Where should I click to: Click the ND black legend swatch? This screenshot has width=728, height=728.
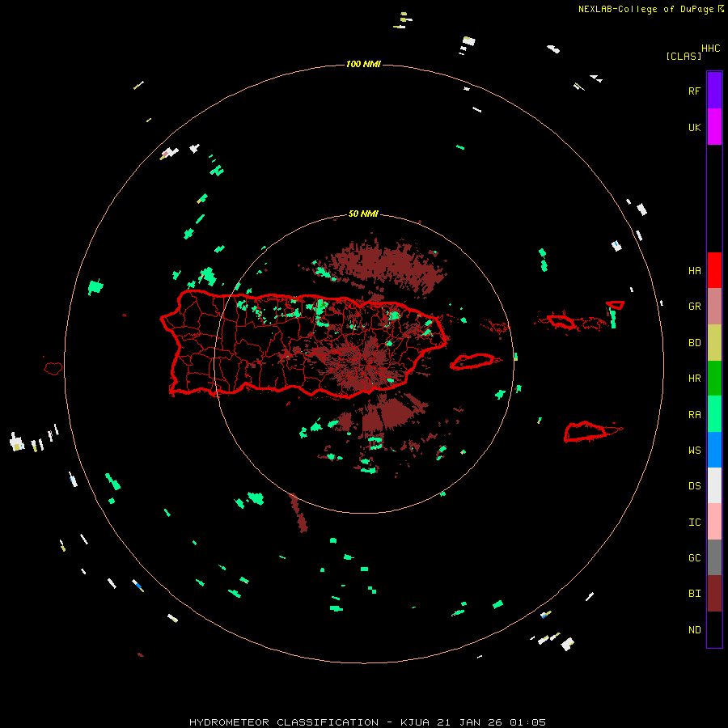click(x=714, y=629)
